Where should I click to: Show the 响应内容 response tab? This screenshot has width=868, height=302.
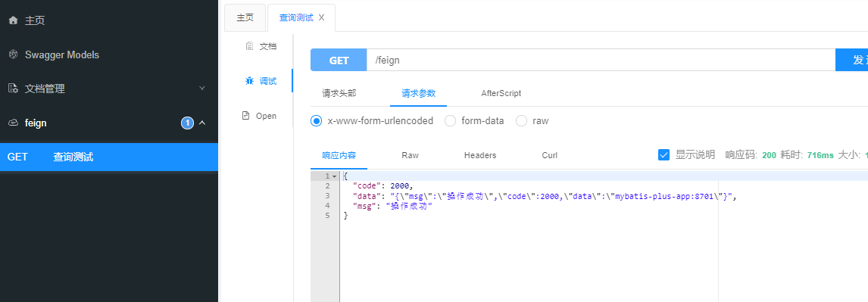tap(339, 155)
